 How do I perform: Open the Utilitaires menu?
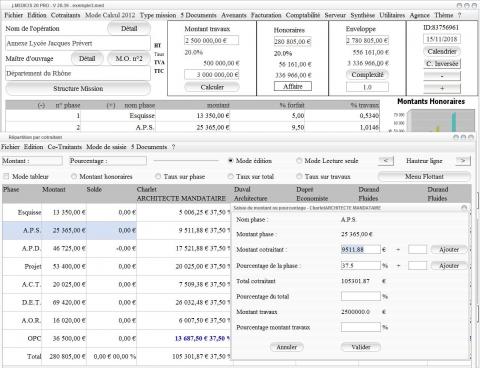(392, 15)
